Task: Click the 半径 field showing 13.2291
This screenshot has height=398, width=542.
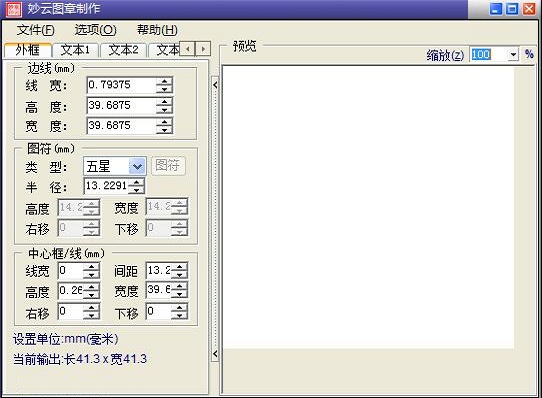Action: (x=106, y=186)
